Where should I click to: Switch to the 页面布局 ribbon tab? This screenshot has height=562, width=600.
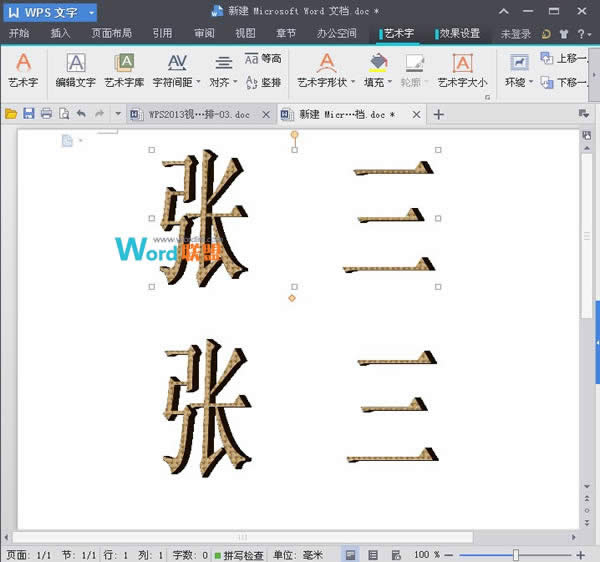[111, 33]
